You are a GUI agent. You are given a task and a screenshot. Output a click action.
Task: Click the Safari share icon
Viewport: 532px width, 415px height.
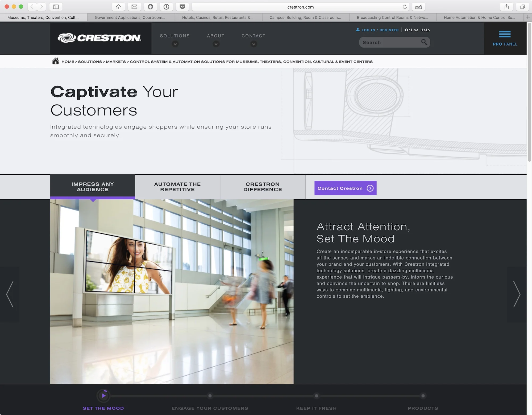[x=506, y=7]
